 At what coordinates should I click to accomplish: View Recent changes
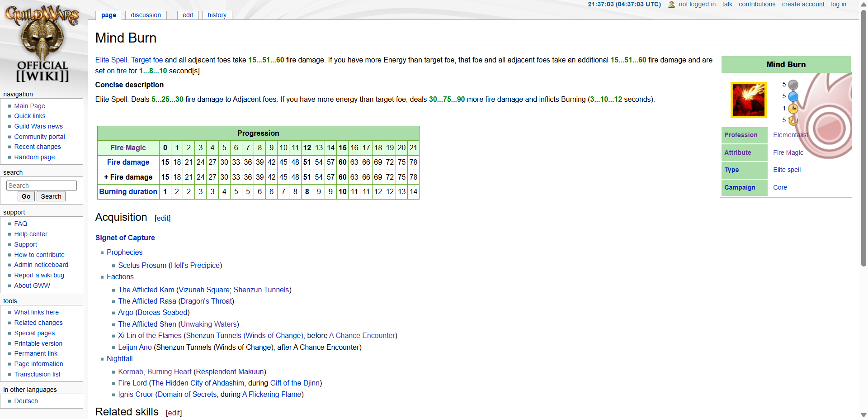pos(38,147)
